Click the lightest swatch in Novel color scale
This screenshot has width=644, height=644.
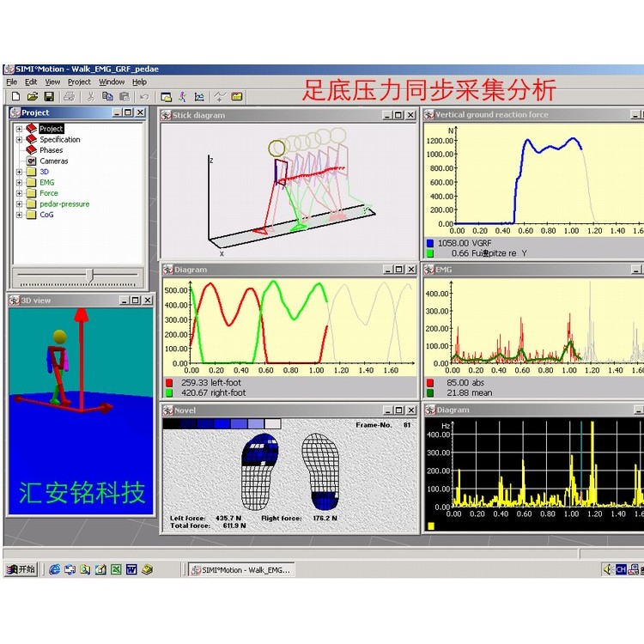pos(273,424)
